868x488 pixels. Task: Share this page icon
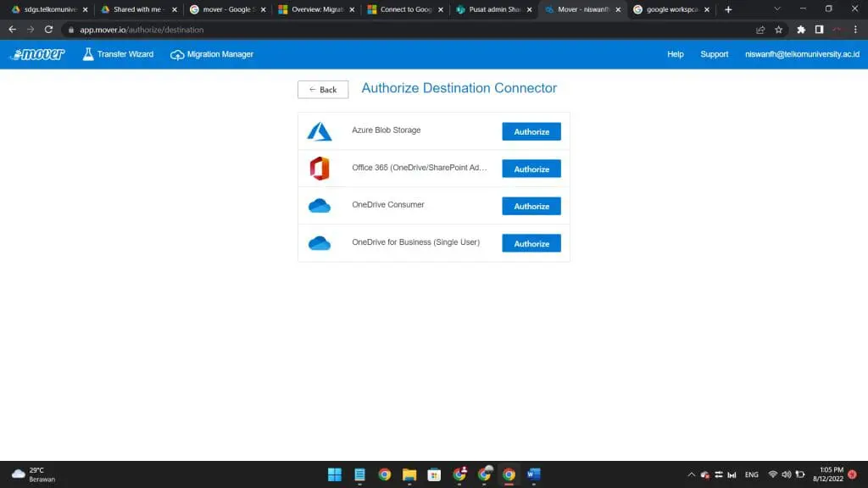tap(760, 30)
